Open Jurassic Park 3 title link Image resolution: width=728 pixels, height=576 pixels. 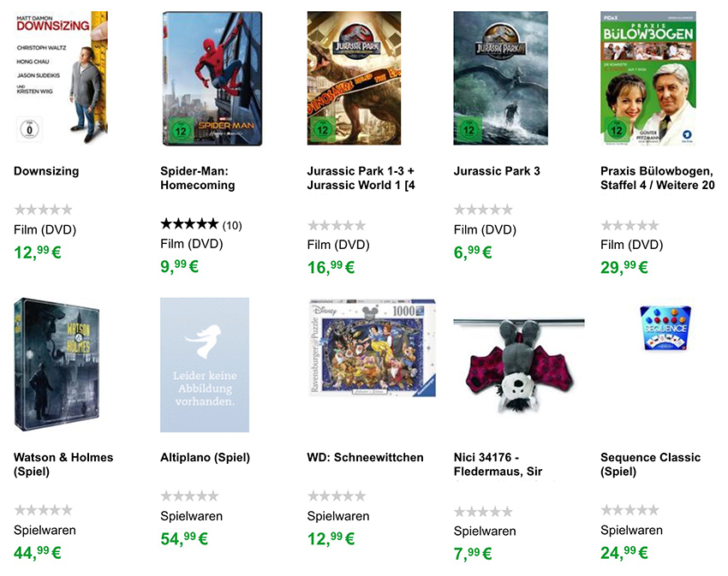click(x=497, y=171)
